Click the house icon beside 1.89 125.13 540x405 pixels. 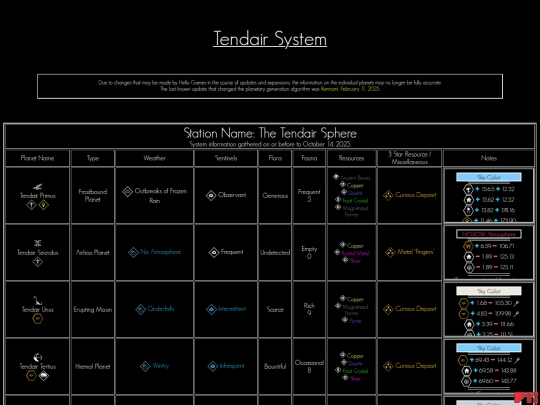pos(468,257)
